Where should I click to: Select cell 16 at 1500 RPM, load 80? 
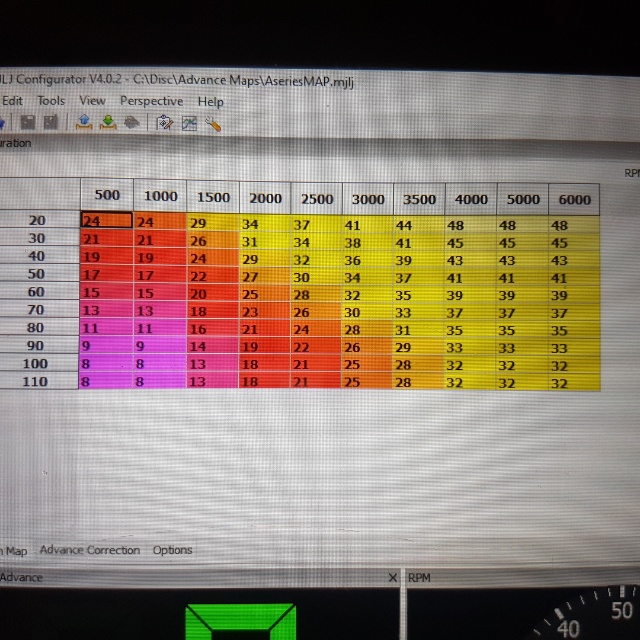(x=212, y=329)
